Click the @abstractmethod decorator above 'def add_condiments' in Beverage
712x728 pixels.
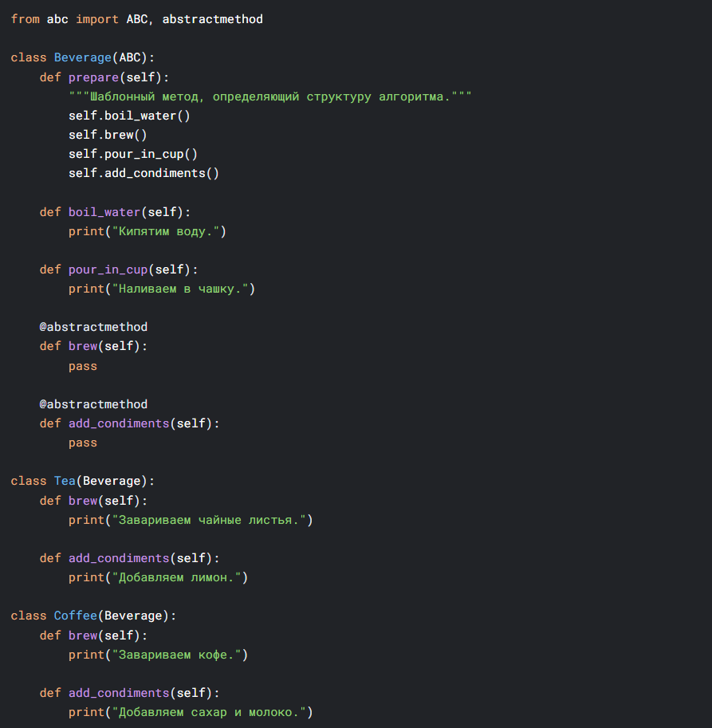tap(93, 404)
